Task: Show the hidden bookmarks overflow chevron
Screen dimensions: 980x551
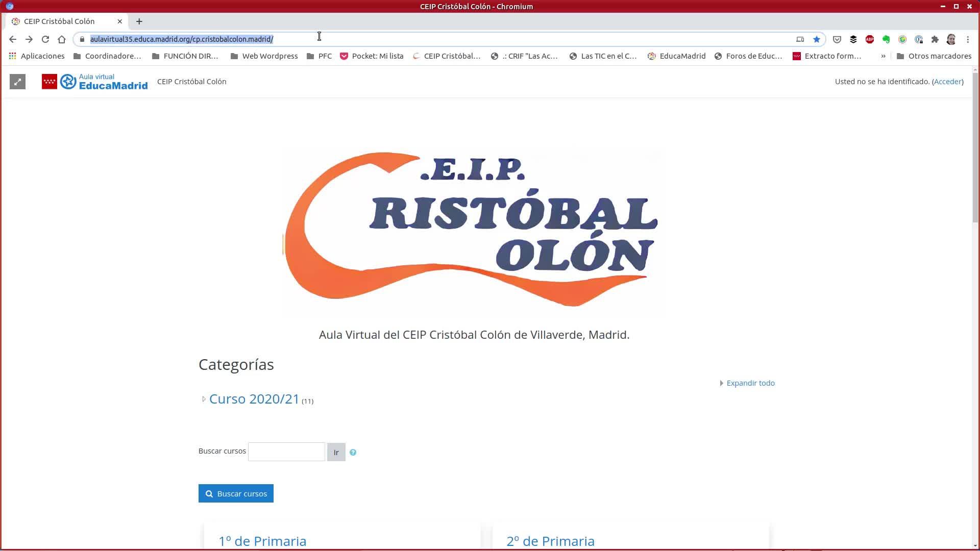Action: point(883,56)
